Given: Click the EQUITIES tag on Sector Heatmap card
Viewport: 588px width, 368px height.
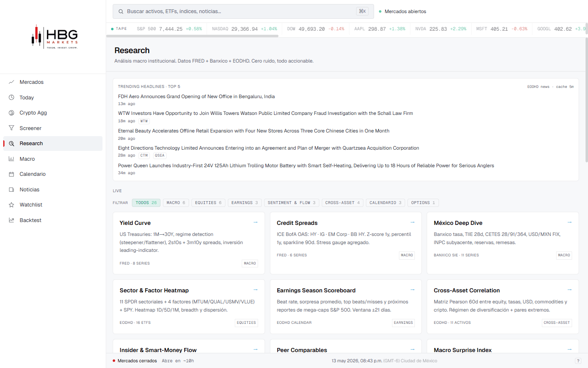Looking at the screenshot, I should coord(246,323).
